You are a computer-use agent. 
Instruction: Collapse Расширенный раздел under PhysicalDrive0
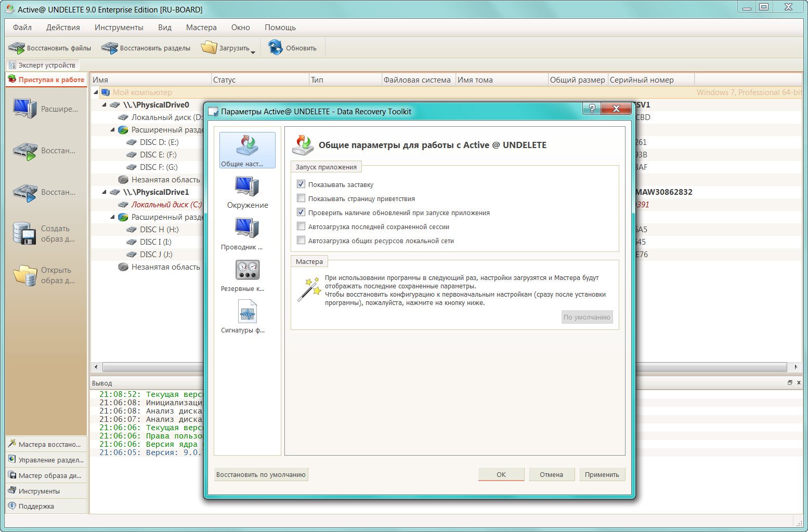coord(112,129)
